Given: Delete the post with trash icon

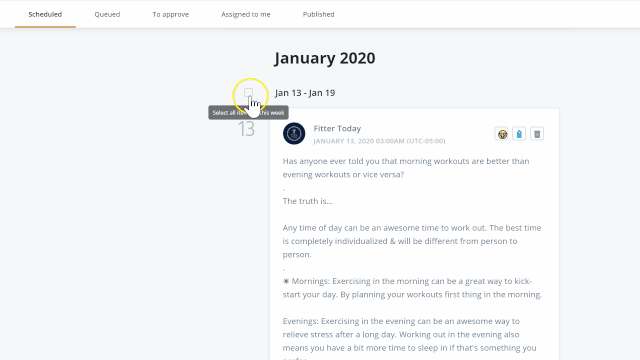Looking at the screenshot, I should (537, 134).
